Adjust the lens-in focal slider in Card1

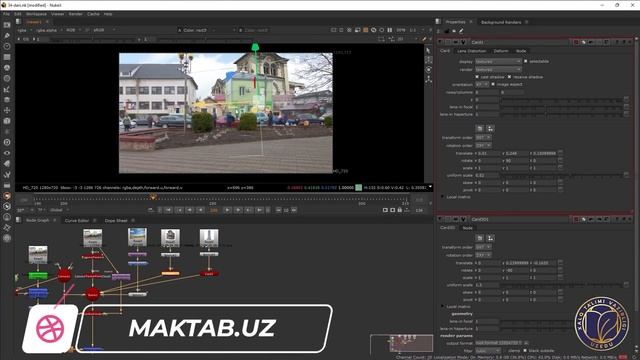pyautogui.click(x=561, y=107)
